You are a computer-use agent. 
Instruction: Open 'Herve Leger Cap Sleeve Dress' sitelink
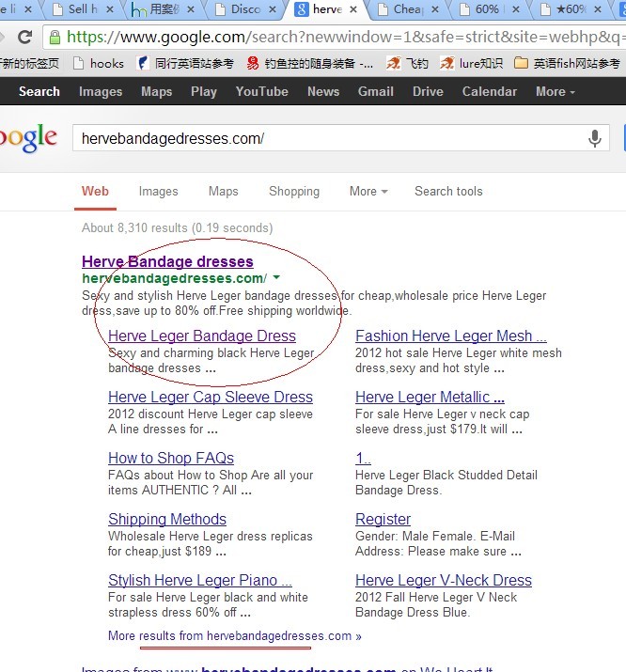point(211,397)
